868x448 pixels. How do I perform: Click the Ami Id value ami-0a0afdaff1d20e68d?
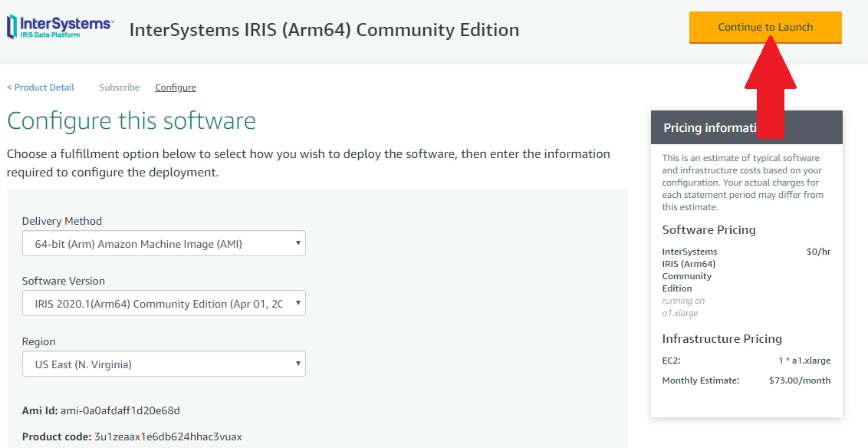[120, 411]
